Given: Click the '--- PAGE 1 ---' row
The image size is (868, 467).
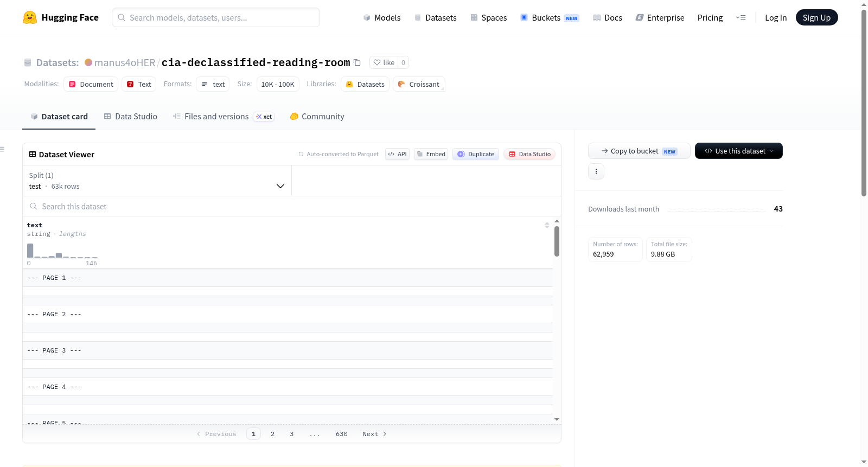Looking at the screenshot, I should point(288,278).
